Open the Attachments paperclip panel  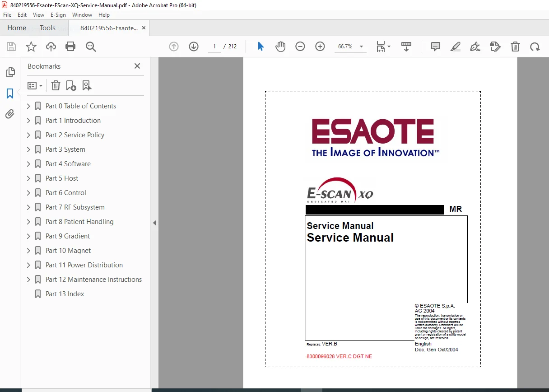(10, 114)
